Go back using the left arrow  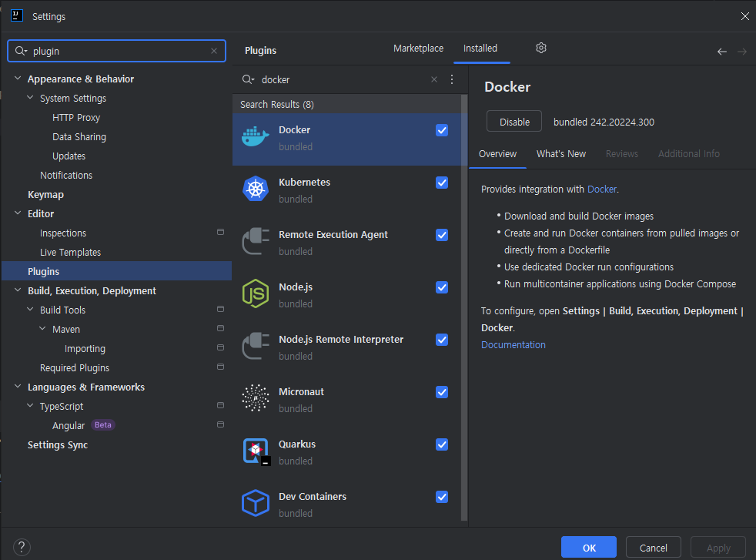coord(722,51)
